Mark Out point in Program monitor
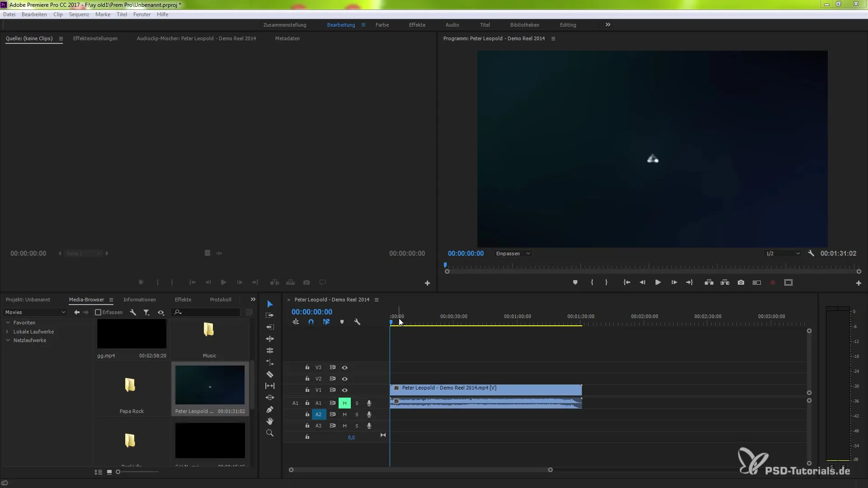Viewport: 868px width, 488px height. click(x=606, y=282)
